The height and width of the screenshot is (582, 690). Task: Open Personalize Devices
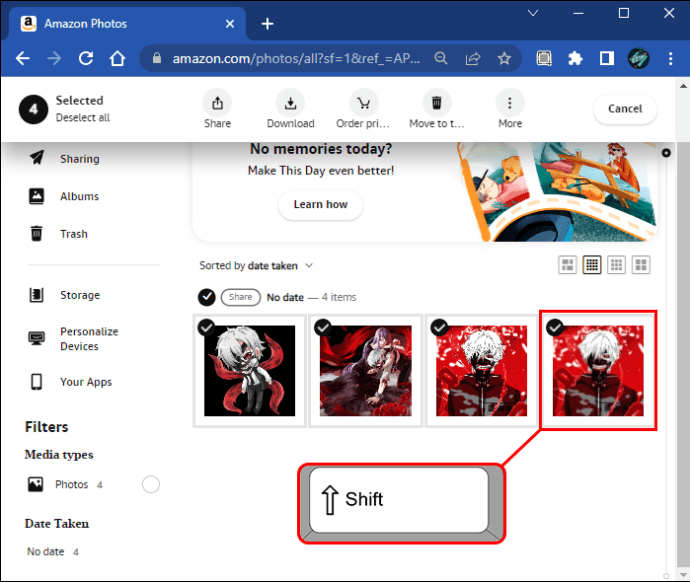pos(89,338)
